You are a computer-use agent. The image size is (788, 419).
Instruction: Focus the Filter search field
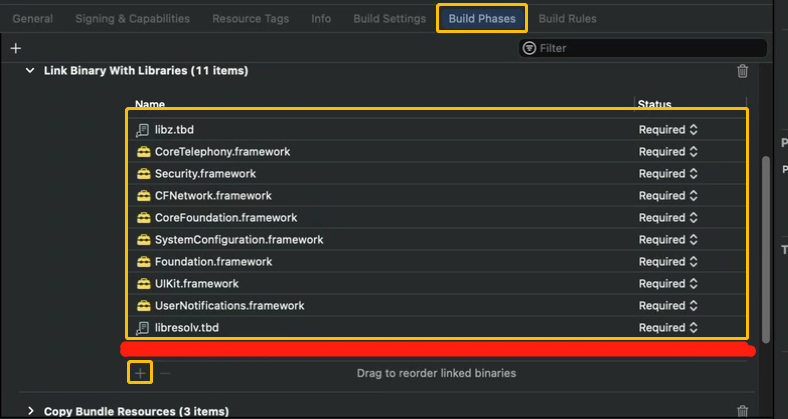click(643, 48)
